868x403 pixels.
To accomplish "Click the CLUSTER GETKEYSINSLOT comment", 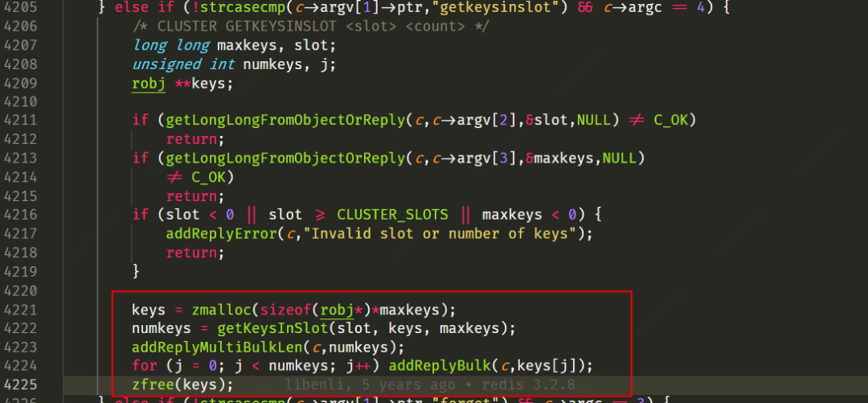I will [310, 27].
